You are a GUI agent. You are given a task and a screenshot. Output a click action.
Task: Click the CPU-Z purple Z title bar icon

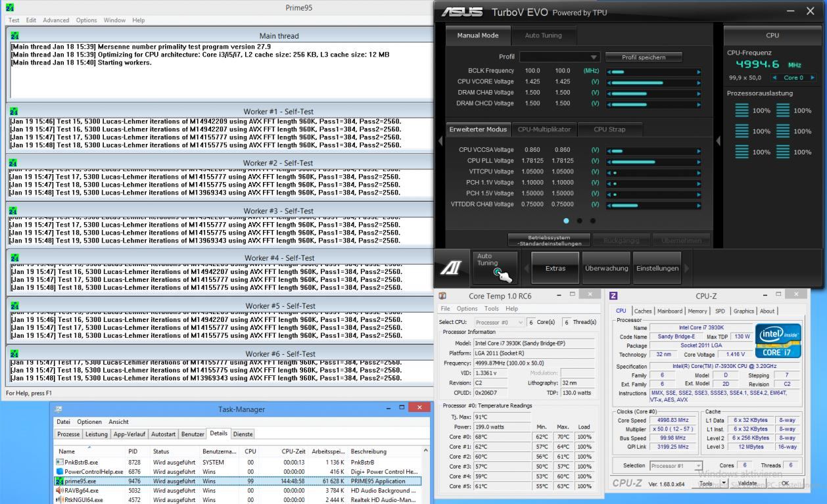point(613,296)
